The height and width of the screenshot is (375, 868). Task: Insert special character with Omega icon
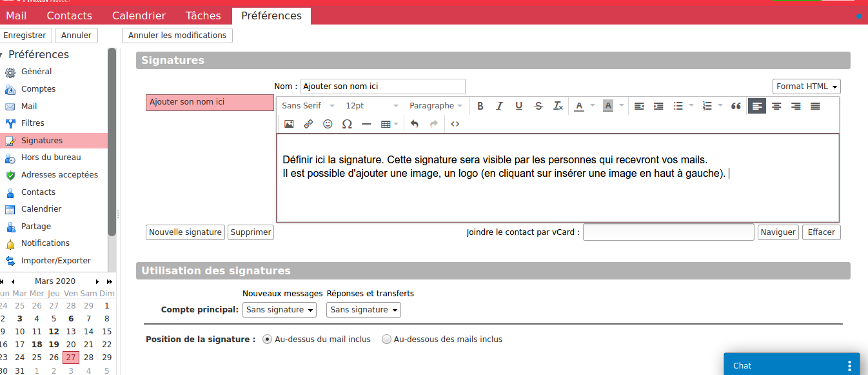pyautogui.click(x=347, y=124)
